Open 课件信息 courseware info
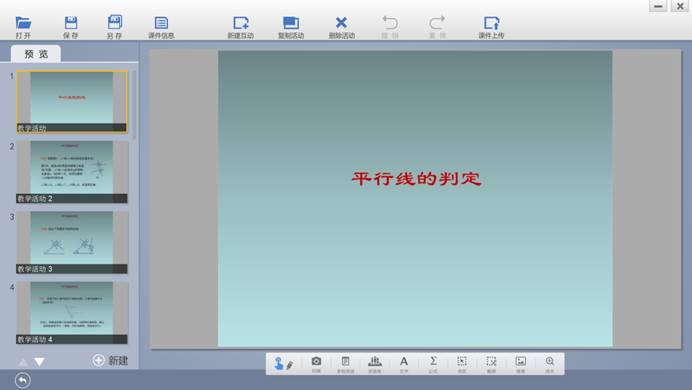Viewport: 692px width, 390px height. tap(161, 27)
